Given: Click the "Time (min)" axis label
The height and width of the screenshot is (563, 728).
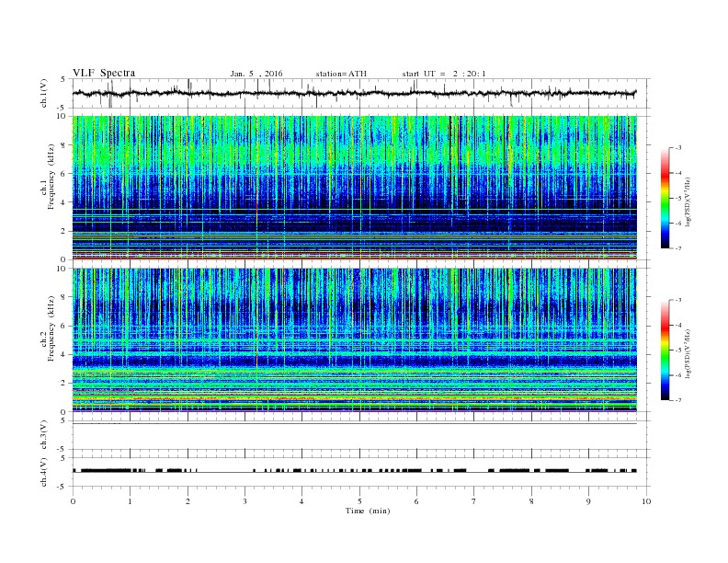Looking at the screenshot, I should click(x=368, y=511).
